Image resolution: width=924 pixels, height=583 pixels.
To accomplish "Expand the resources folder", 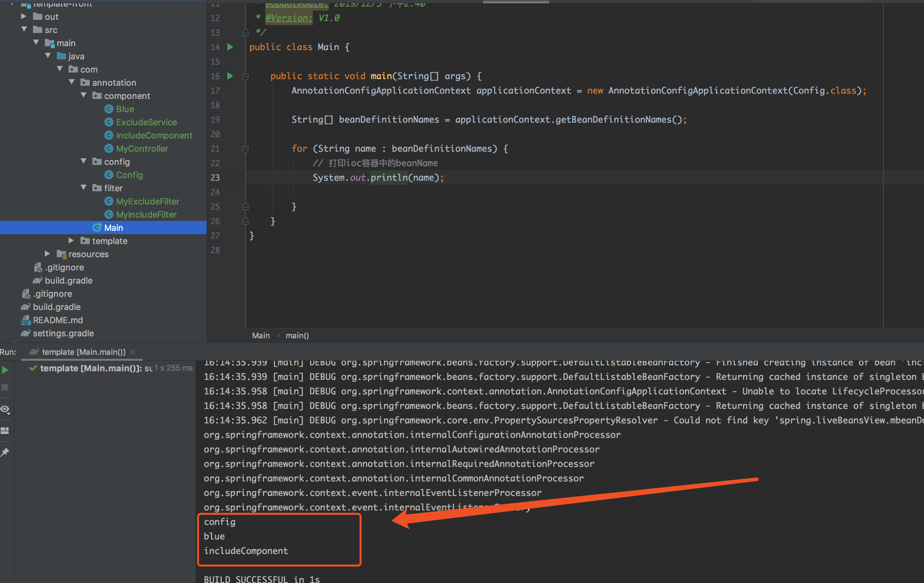I will 47,254.
